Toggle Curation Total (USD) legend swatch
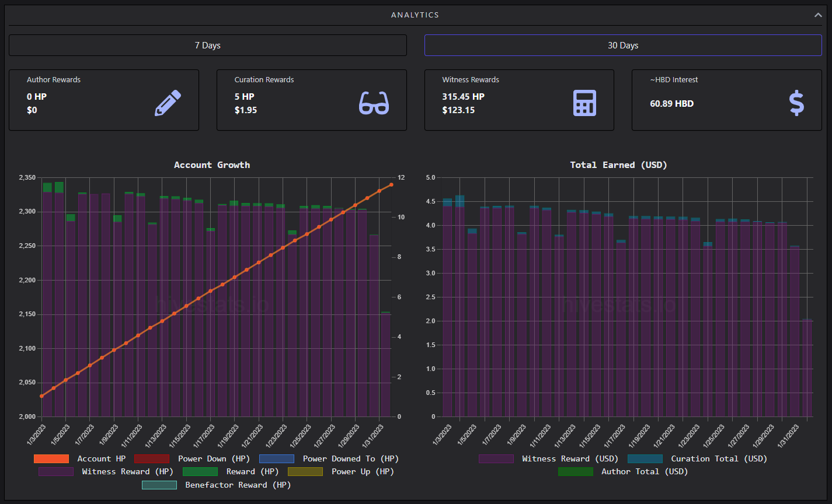This screenshot has width=832, height=504. (645, 459)
